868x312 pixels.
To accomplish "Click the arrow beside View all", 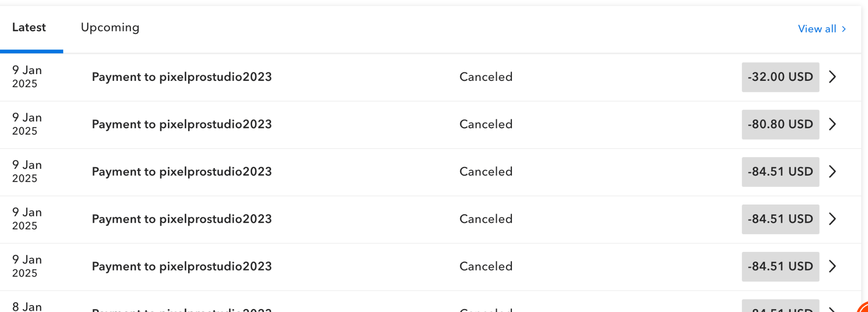I will tap(844, 29).
